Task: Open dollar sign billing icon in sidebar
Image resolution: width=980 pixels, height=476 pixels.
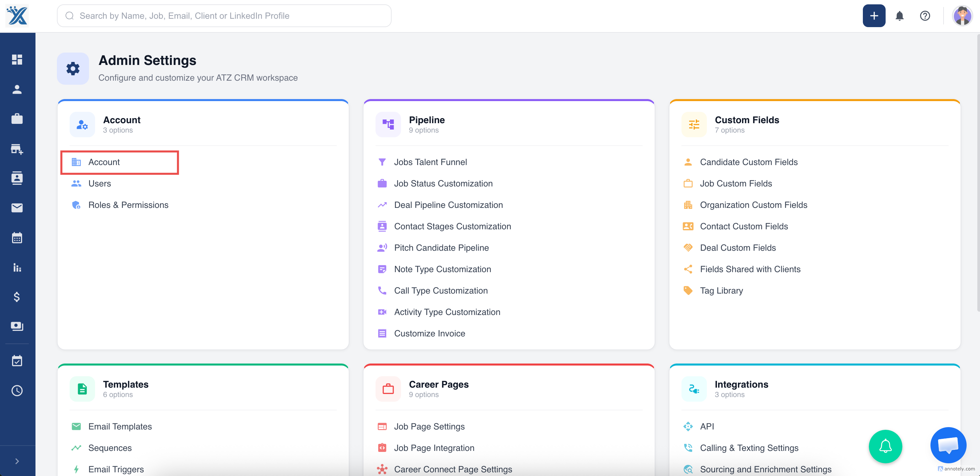Action: click(17, 297)
